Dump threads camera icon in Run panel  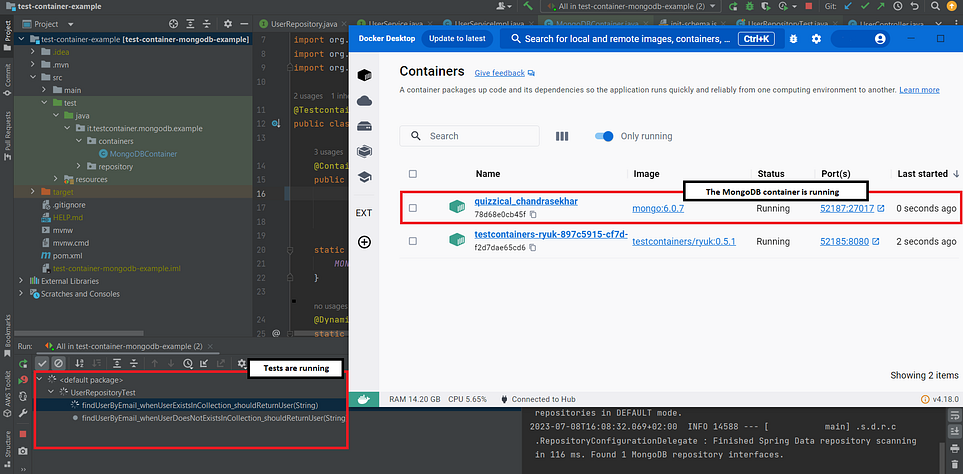[x=23, y=451]
